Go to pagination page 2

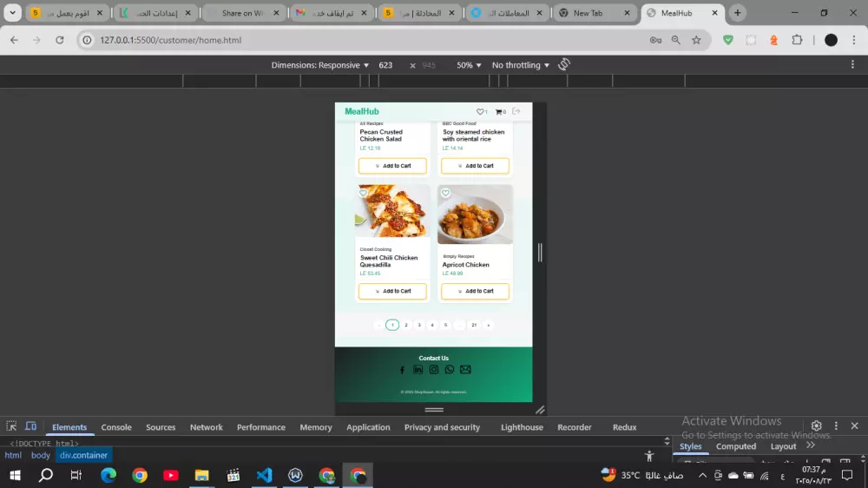coord(405,325)
